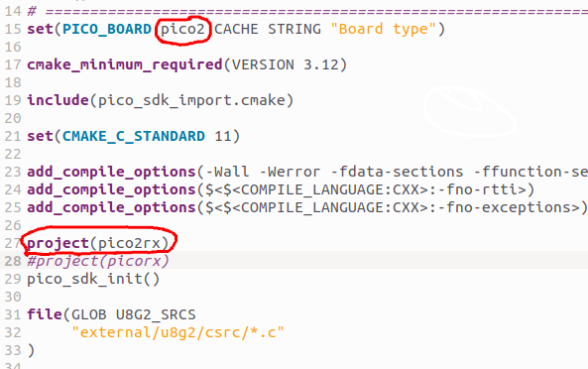Click CMAKE_C_STANDARD variable on line 21
Screen dimensions: 588x369
tap(134, 136)
